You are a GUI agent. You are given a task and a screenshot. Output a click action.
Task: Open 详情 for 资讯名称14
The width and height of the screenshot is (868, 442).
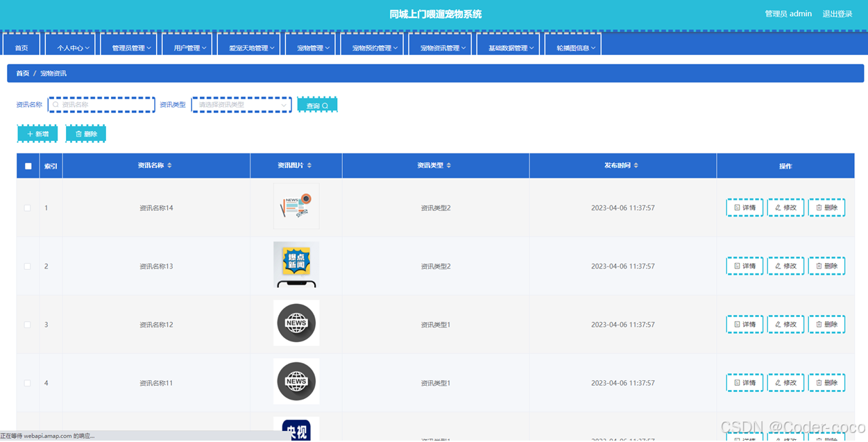coord(744,207)
